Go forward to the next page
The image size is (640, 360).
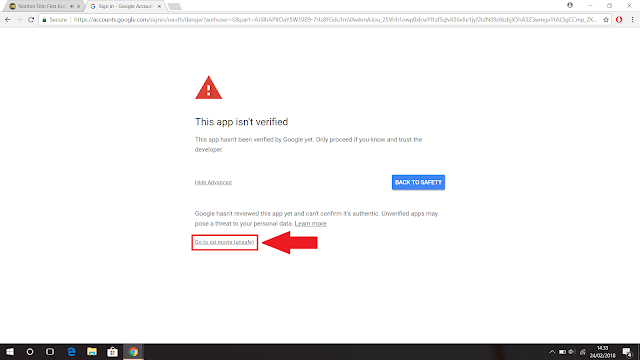(x=19, y=20)
